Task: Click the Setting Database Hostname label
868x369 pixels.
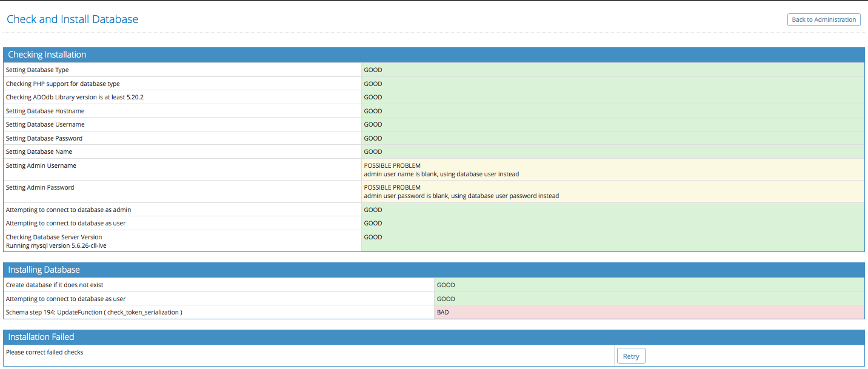Action: point(45,111)
